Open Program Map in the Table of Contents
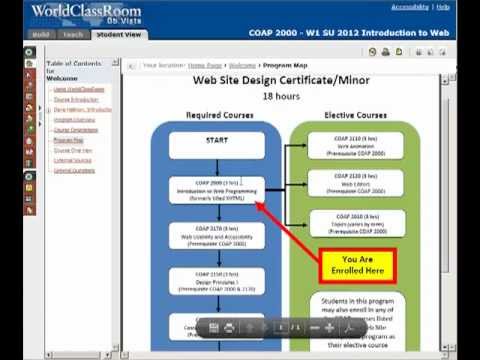Viewport: 480px width, 360px height. pos(69,140)
